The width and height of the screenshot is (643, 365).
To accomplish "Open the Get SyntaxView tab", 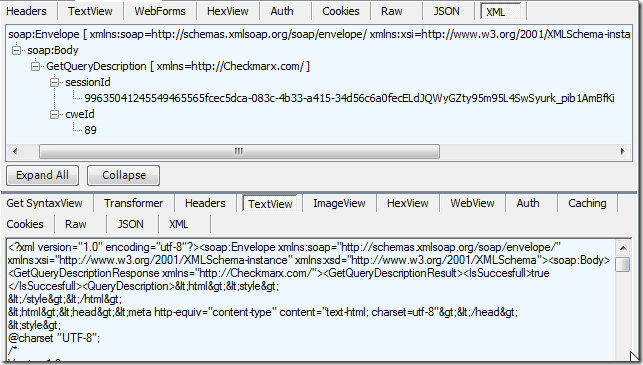I will [44, 203].
